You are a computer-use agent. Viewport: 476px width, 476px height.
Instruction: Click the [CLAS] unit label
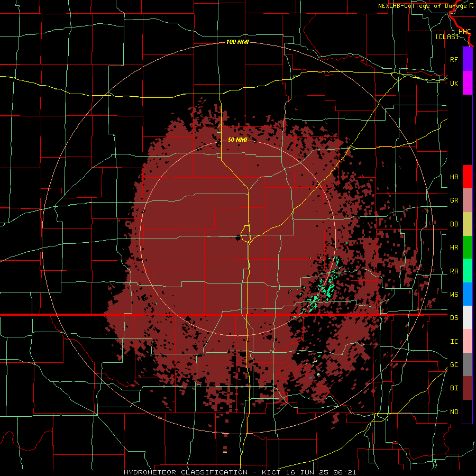447,36
